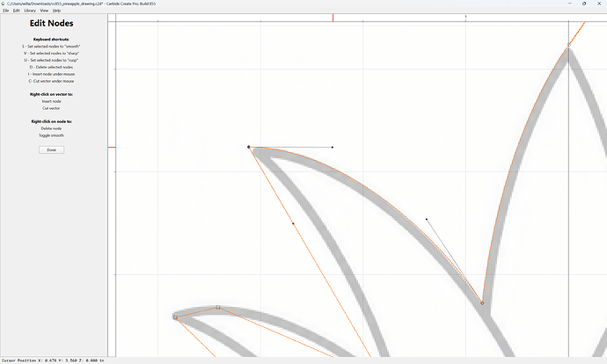The height and width of the screenshot is (364, 607).
Task: Select the node at the top tall leaf tip
Action: pos(568,45)
